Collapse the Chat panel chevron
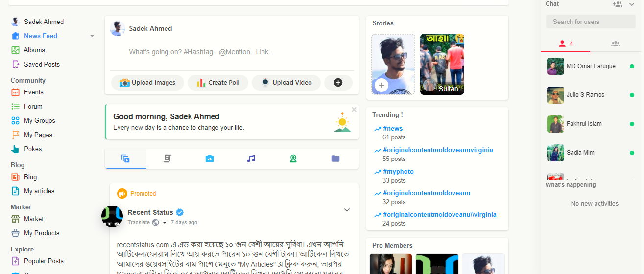This screenshot has height=274, width=644. pos(631,4)
